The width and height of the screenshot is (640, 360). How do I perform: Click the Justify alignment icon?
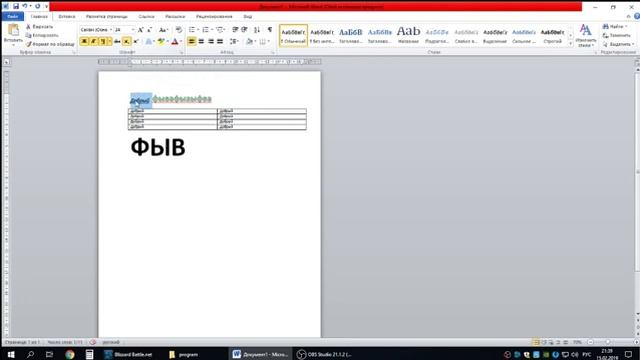pyautogui.click(x=220, y=41)
